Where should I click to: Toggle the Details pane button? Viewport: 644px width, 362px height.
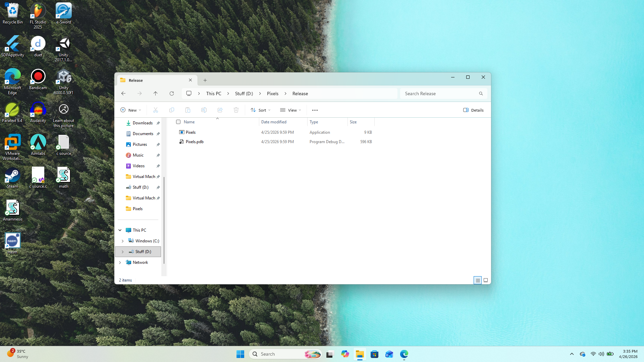[473, 110]
